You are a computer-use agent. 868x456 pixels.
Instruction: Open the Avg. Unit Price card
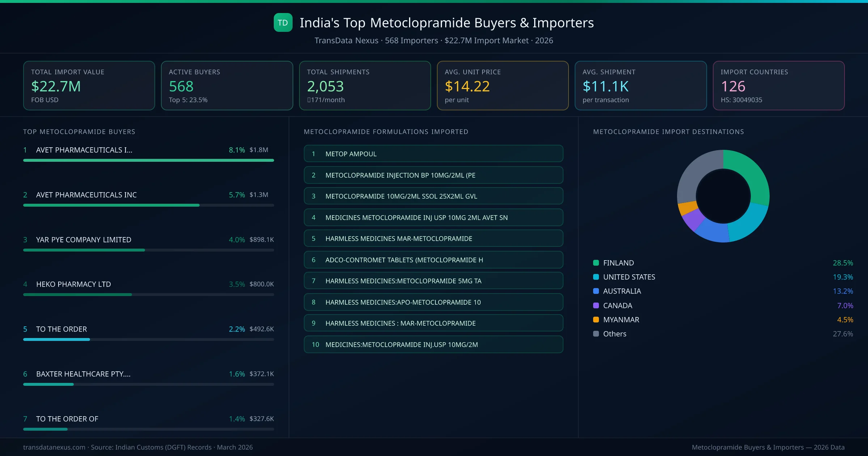503,85
